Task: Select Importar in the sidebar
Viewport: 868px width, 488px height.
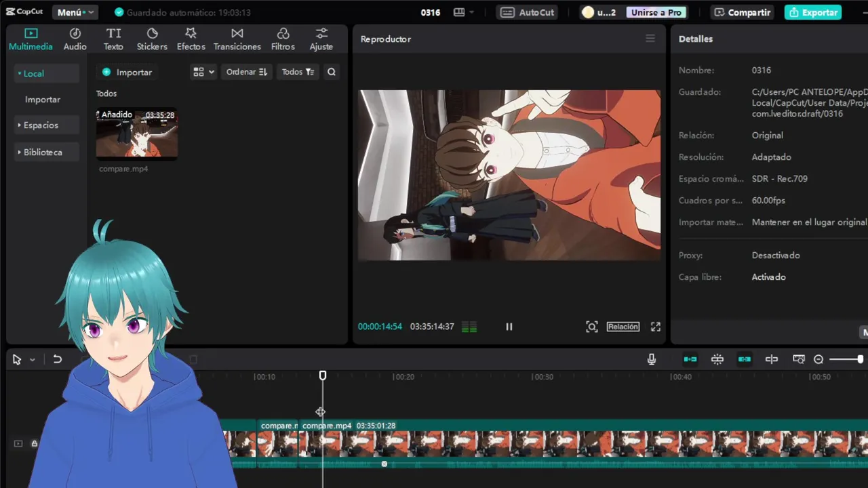Action: pyautogui.click(x=43, y=99)
